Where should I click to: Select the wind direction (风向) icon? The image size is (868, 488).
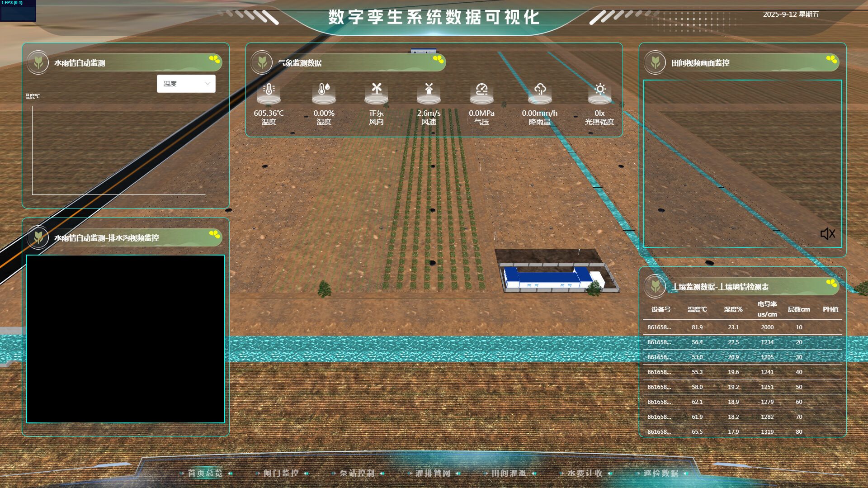(376, 90)
